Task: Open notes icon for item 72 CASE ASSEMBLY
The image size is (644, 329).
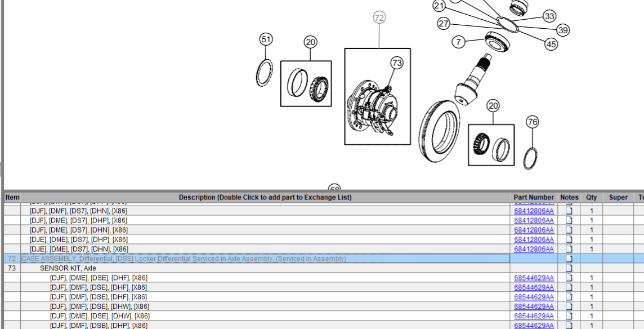Action: point(569,258)
